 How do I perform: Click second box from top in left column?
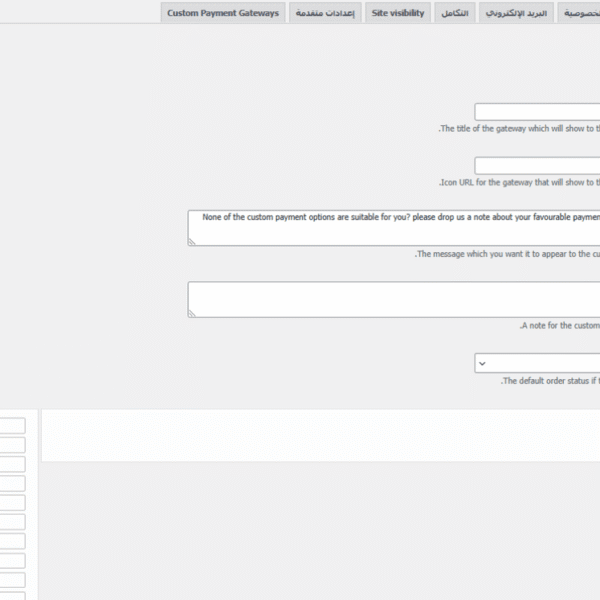coord(12,445)
